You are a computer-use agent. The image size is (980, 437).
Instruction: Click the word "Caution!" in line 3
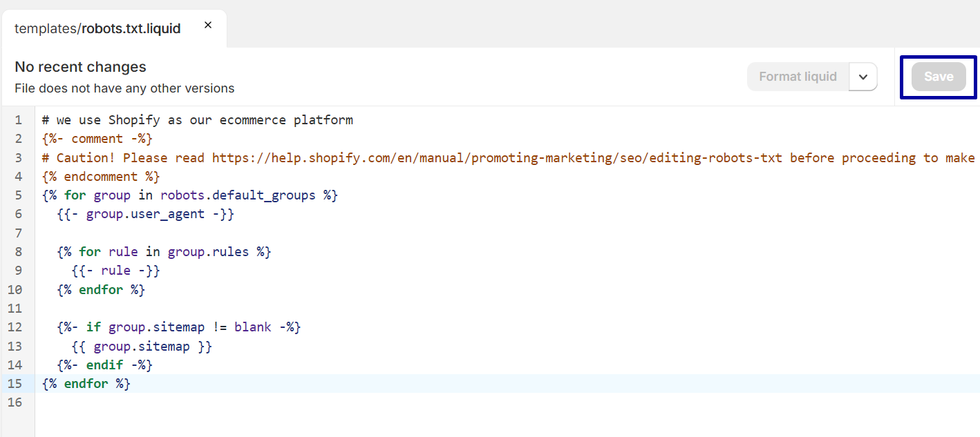pyautogui.click(x=86, y=157)
